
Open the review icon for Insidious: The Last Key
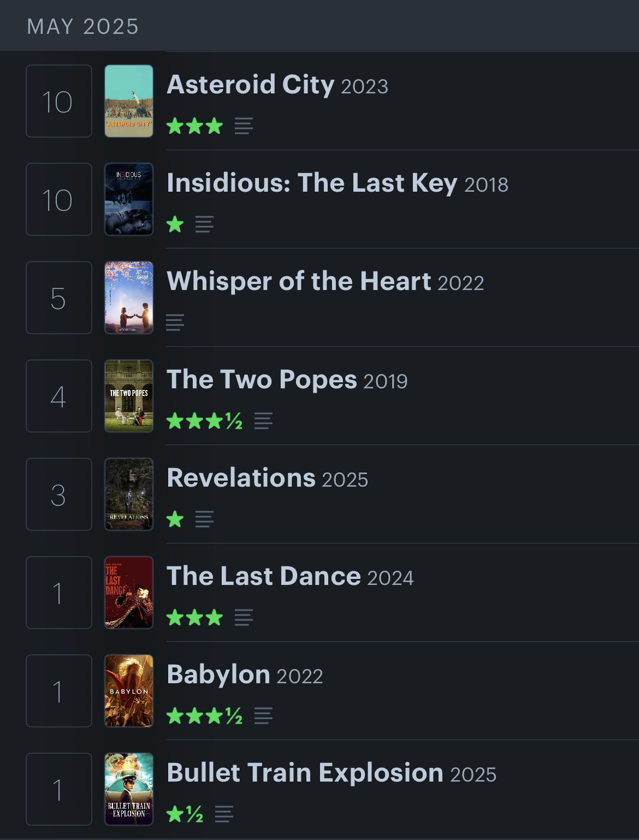(x=204, y=224)
